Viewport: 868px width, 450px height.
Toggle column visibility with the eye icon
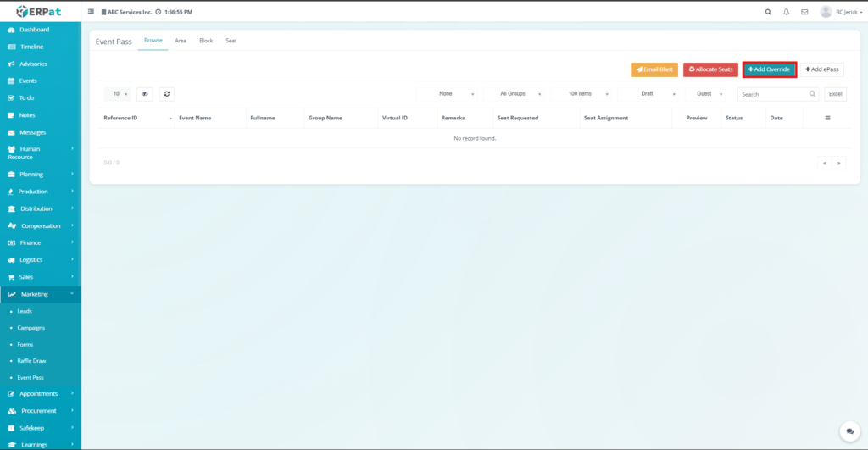pyautogui.click(x=145, y=94)
